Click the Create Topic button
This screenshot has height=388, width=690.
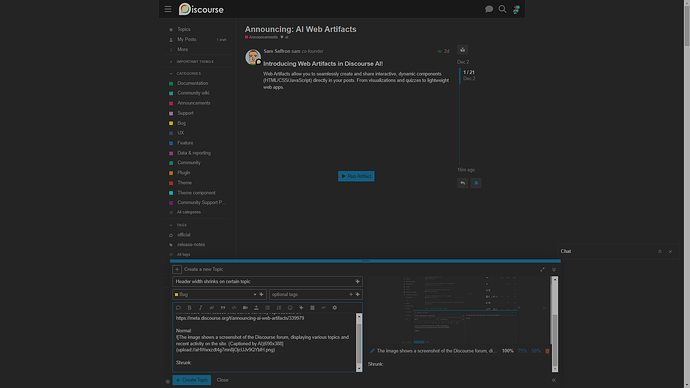pyautogui.click(x=191, y=380)
